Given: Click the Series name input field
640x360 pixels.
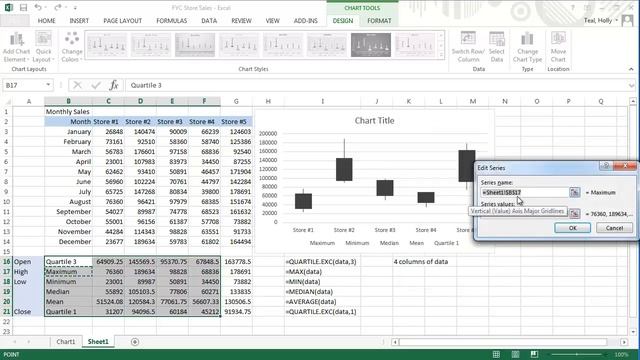Looking at the screenshot, I should pyautogui.click(x=524, y=192).
